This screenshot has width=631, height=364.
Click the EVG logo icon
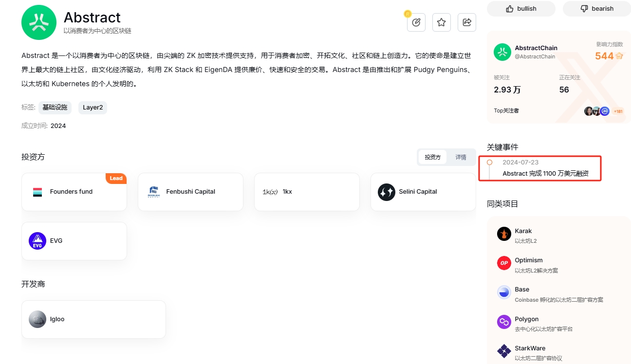tap(37, 241)
